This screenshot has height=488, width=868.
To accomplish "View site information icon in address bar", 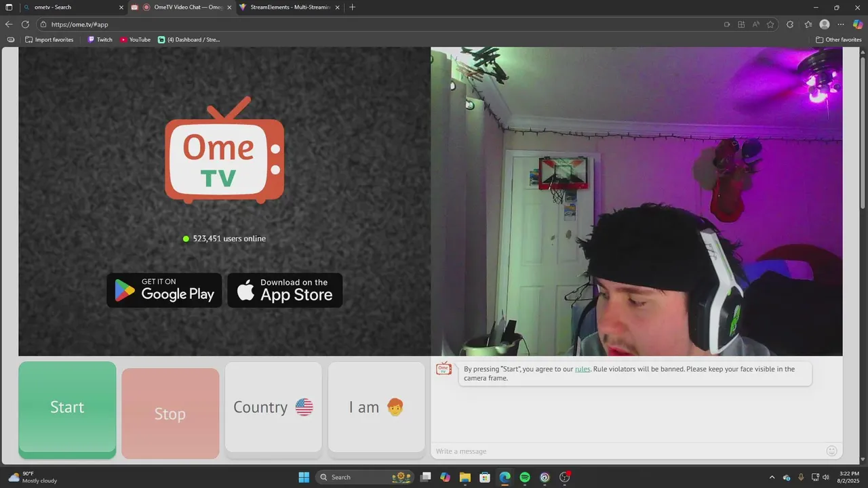I will pyautogui.click(x=43, y=24).
